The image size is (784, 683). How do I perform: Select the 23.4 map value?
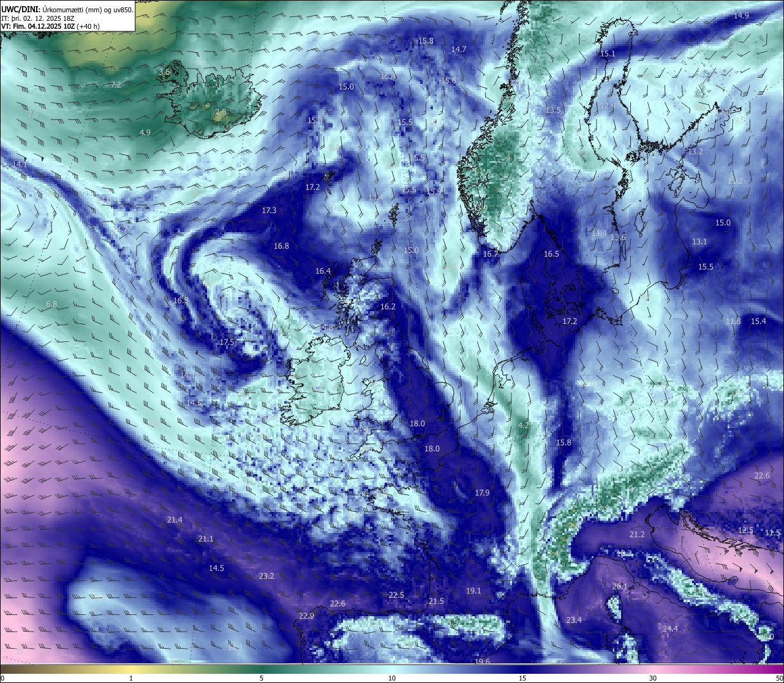(x=574, y=620)
